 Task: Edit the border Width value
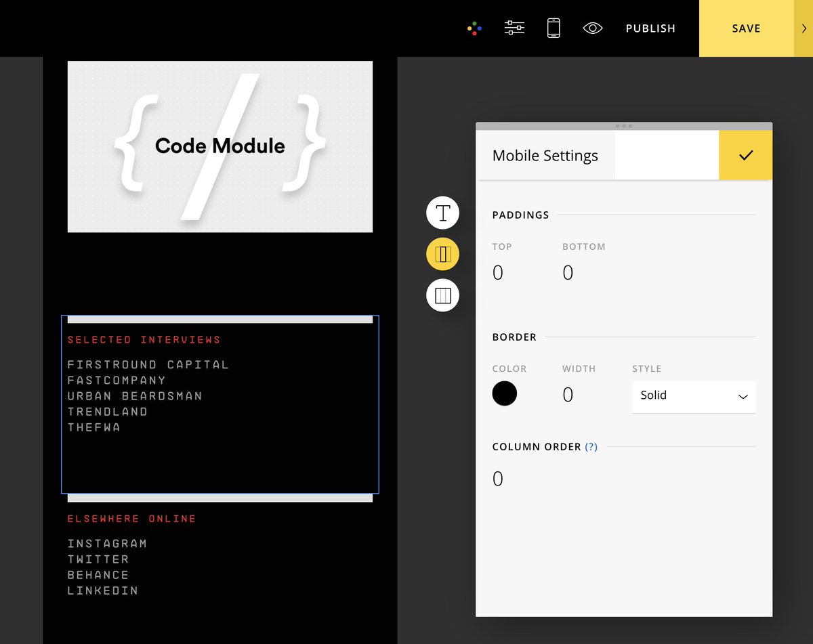[568, 395]
